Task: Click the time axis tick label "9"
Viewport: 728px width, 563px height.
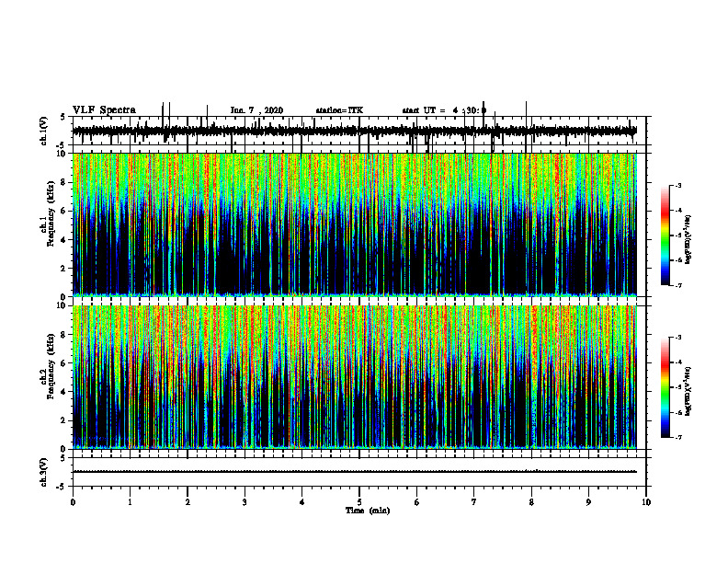Action: (588, 502)
